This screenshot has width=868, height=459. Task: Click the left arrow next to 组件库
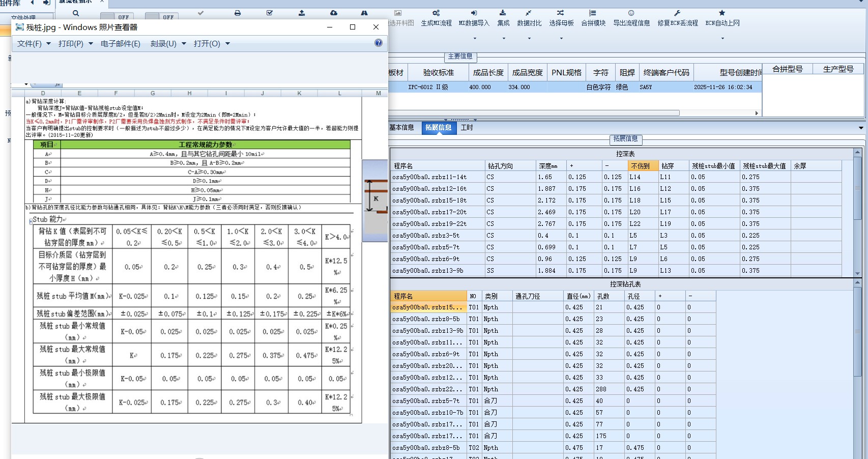[x=33, y=3]
